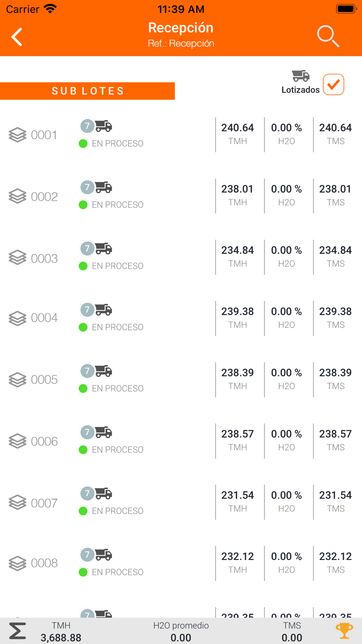The image size is (362, 644).
Task: Tap EN PROCESO status of sublote 0005
Action: 118,389
